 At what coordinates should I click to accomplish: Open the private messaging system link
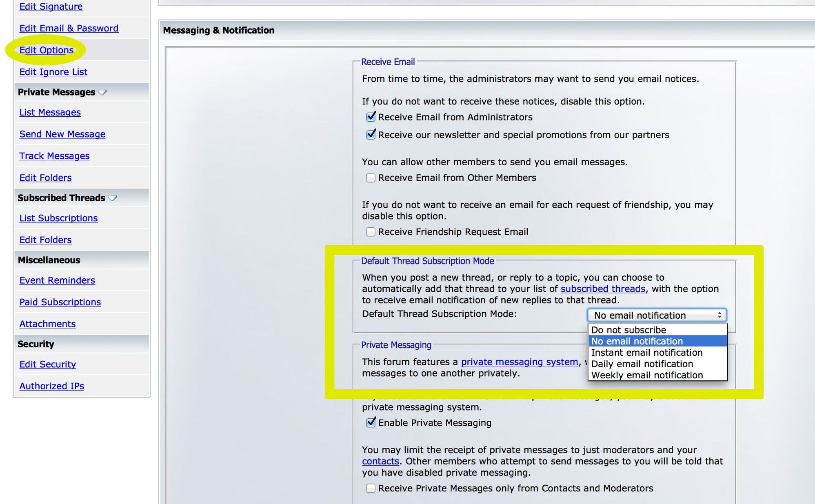pyautogui.click(x=519, y=362)
